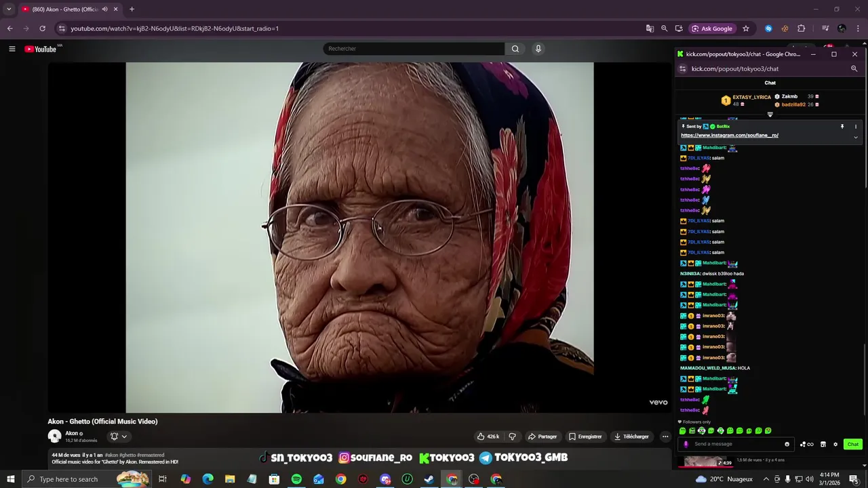Install app icon in address bar

pyautogui.click(x=679, y=28)
